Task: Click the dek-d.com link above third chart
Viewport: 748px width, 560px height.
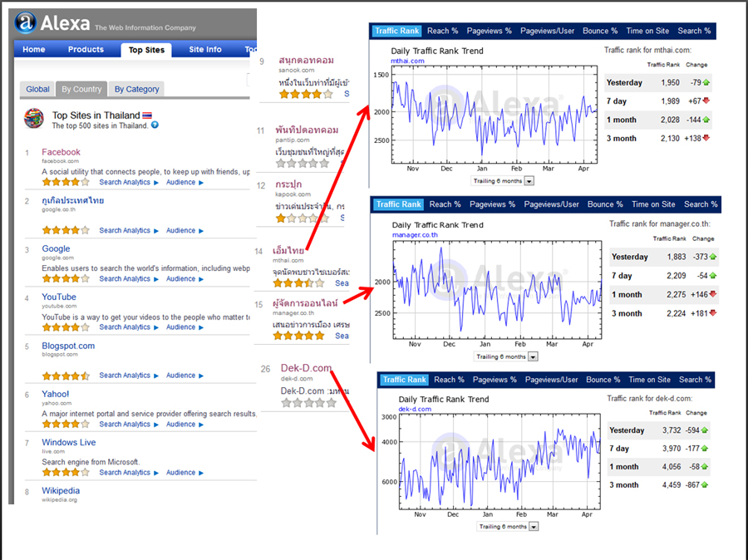Action: pos(415,409)
